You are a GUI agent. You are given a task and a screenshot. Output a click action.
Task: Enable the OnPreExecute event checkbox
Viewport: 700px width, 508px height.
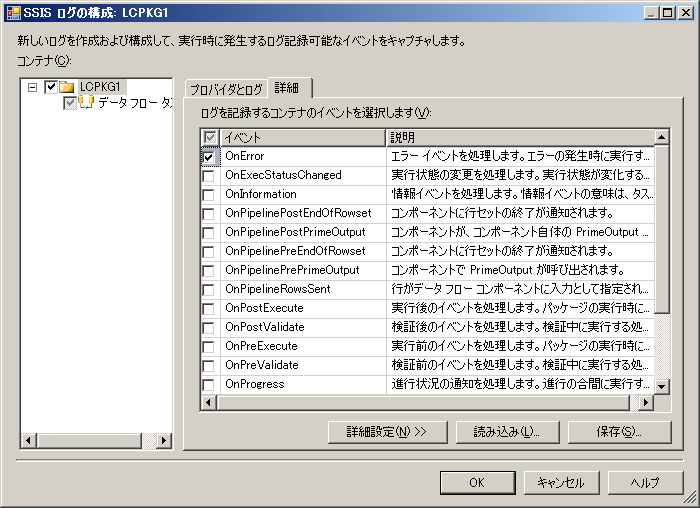(208, 347)
